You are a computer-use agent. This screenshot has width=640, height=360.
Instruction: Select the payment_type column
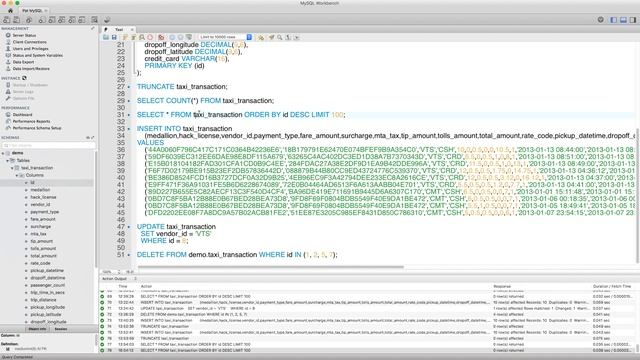44,212
